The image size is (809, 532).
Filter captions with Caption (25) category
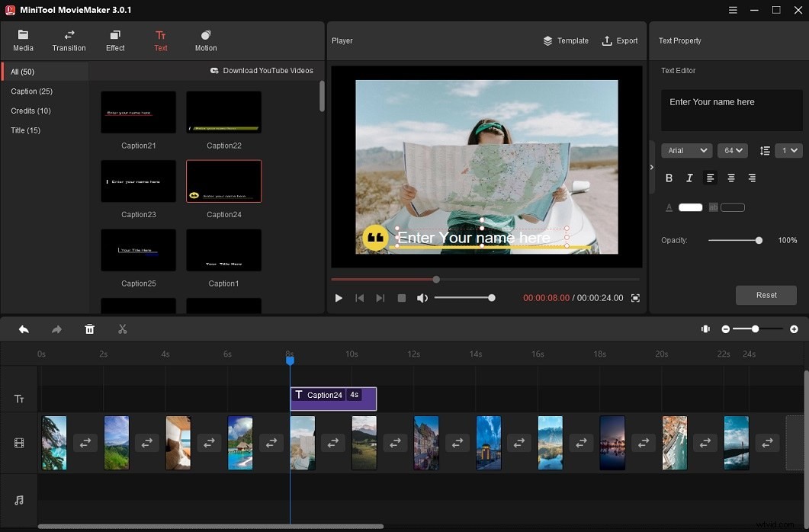(32, 91)
